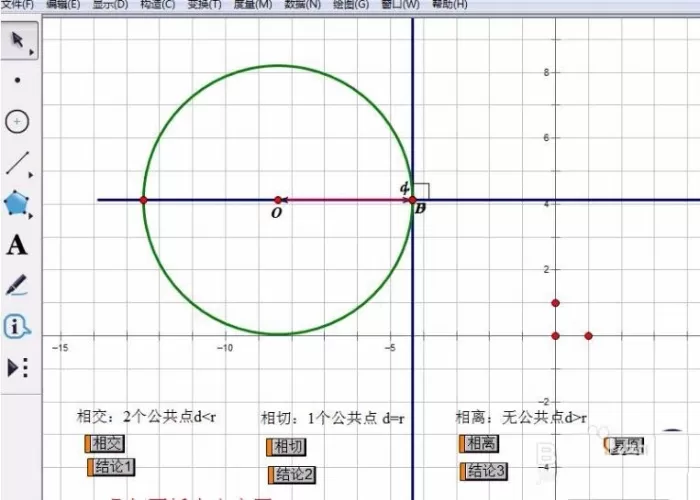
Task: Select the Compass circle tool
Action: tap(17, 121)
